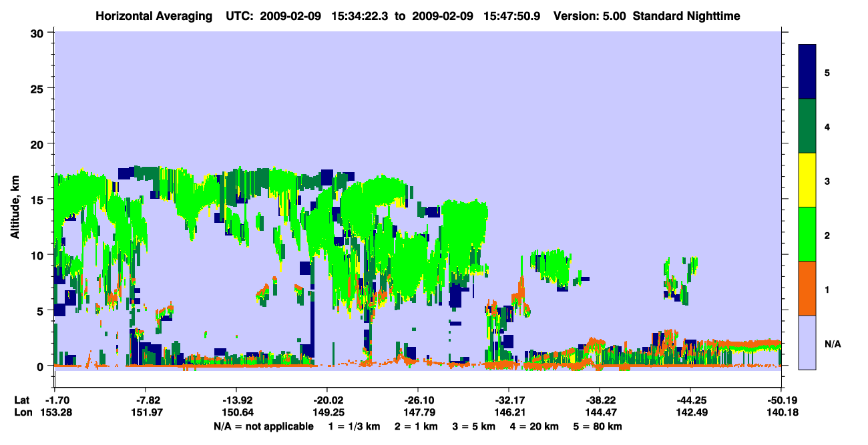Click the altitude tick label 10

coord(39,255)
